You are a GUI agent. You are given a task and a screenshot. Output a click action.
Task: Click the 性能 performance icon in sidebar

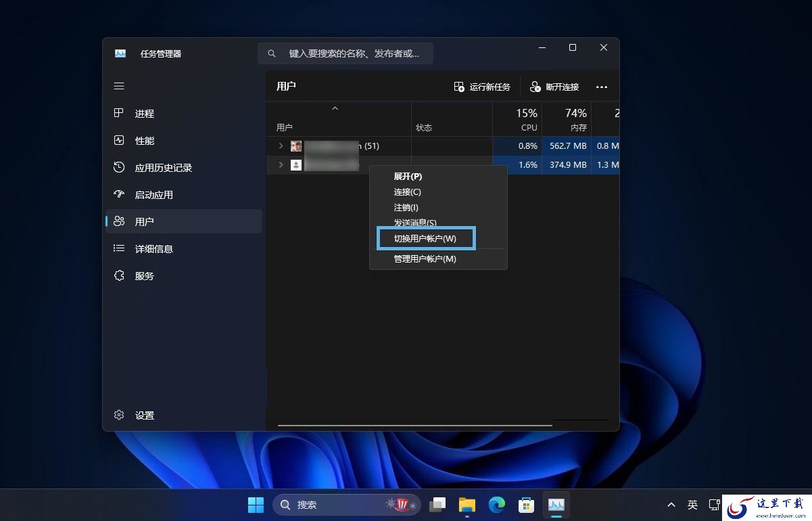click(x=119, y=140)
